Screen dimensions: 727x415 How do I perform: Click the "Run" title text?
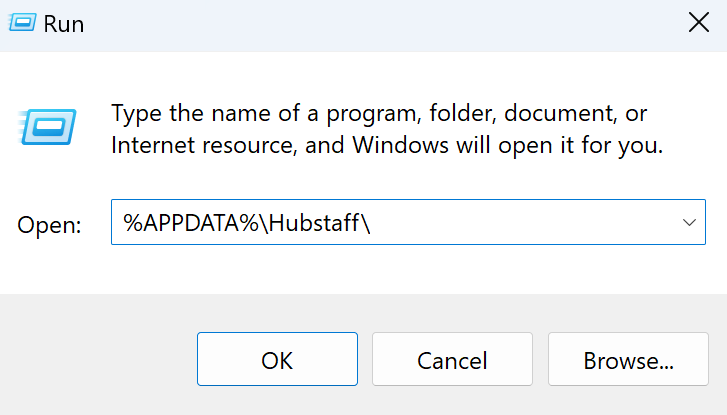64,24
